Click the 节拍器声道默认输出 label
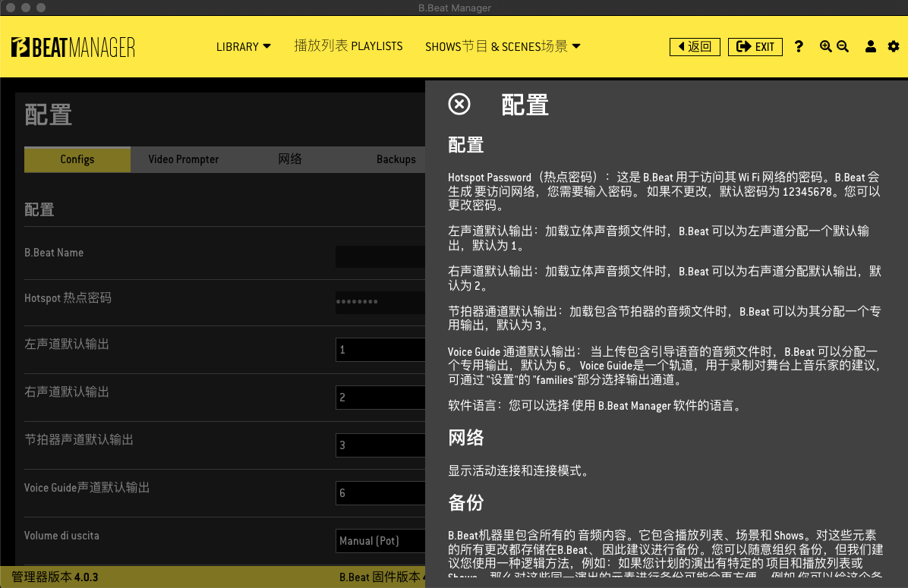Viewport: 908px width, 588px height. 79,440
